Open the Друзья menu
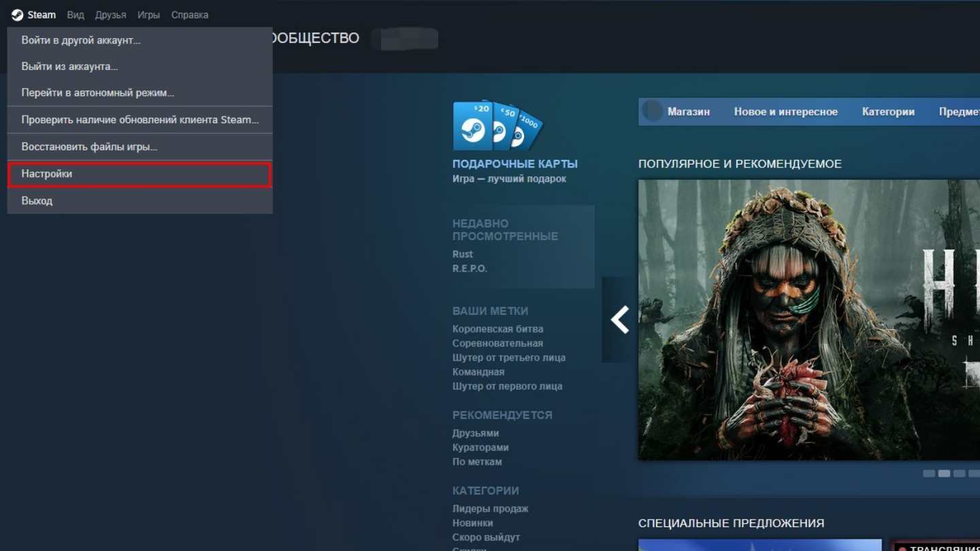The width and height of the screenshot is (980, 551). pyautogui.click(x=111, y=15)
